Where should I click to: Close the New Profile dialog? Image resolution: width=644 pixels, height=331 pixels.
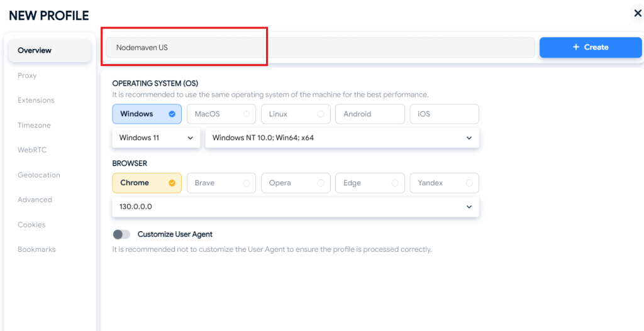(x=637, y=13)
